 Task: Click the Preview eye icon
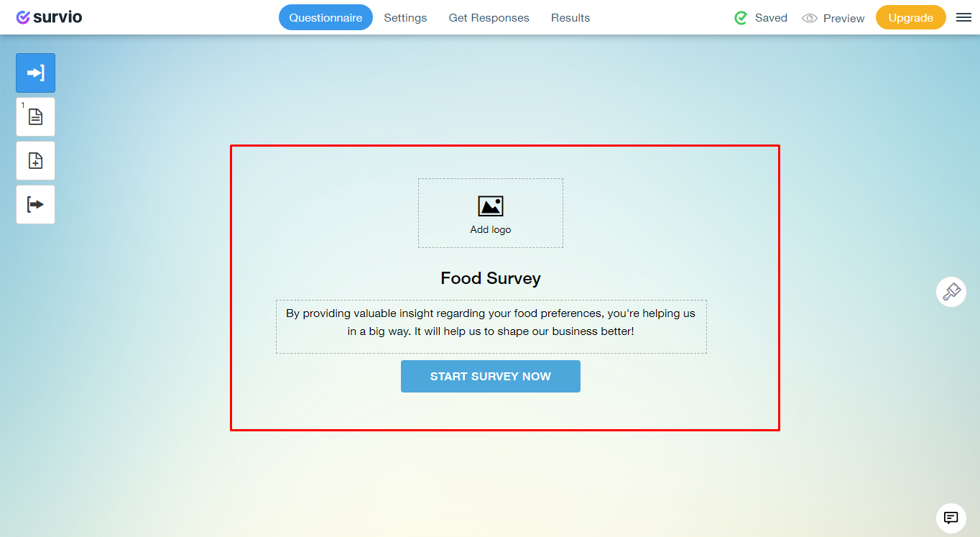[810, 18]
